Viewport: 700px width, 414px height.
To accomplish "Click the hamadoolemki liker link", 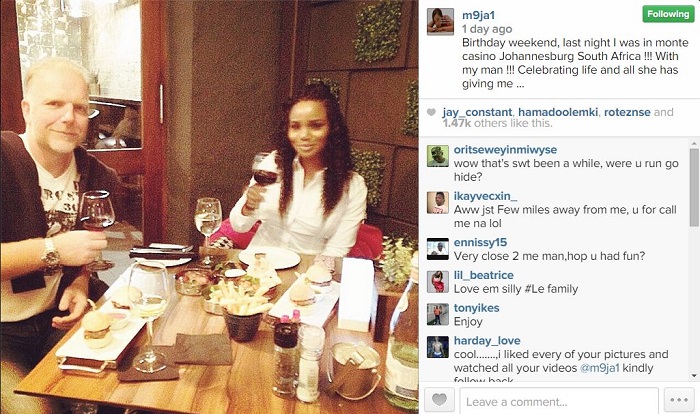I will tap(558, 112).
